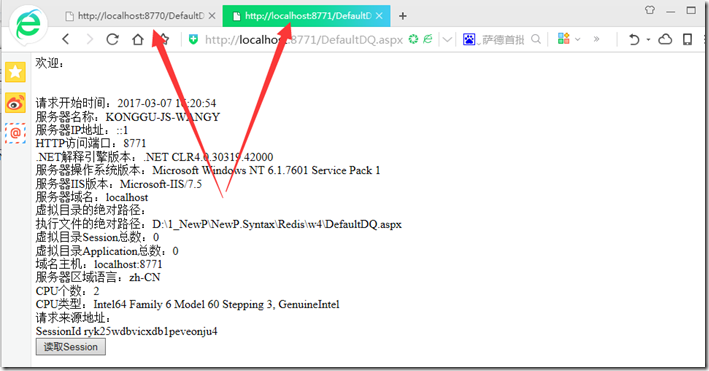Open Weibo icon in sidebar
The image size is (709, 371).
pos(15,103)
